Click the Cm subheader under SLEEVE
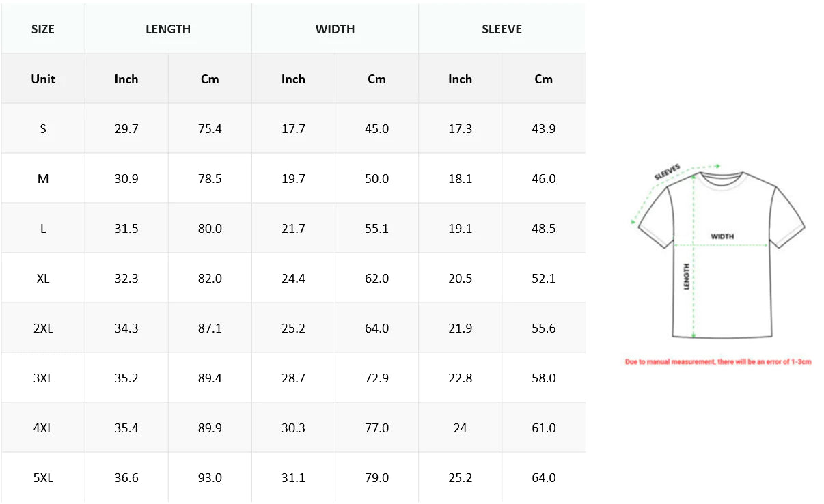 (x=543, y=79)
